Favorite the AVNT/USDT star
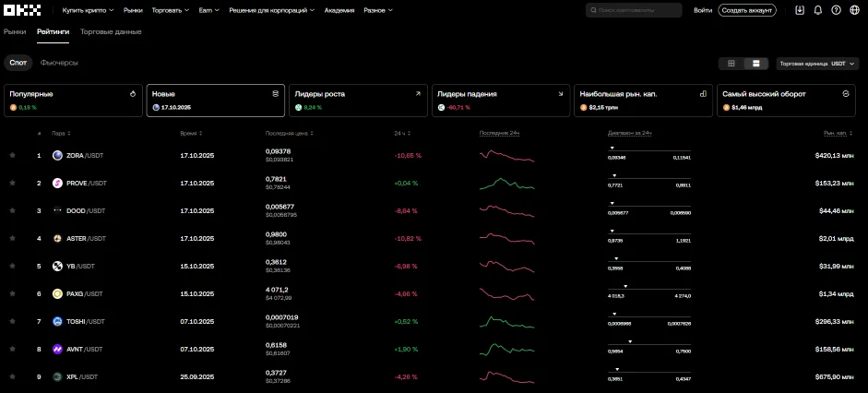Image resolution: width=868 pixels, height=393 pixels. [x=12, y=350]
